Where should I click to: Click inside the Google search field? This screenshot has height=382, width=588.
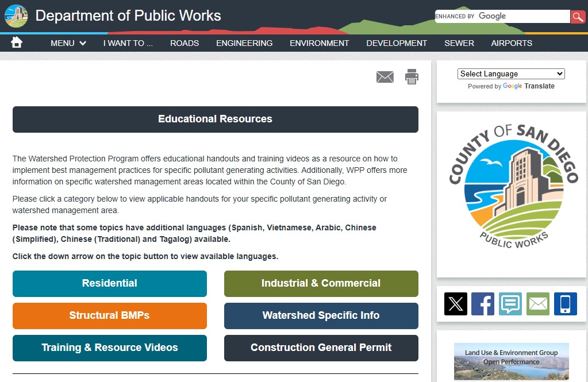click(x=501, y=17)
